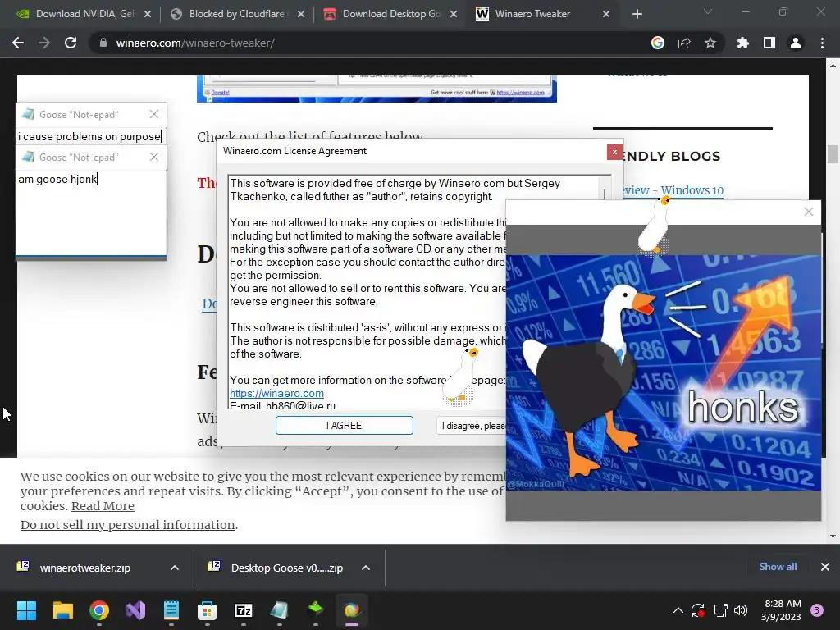Click Do not sell my personal information
840x630 pixels.
coord(127,525)
